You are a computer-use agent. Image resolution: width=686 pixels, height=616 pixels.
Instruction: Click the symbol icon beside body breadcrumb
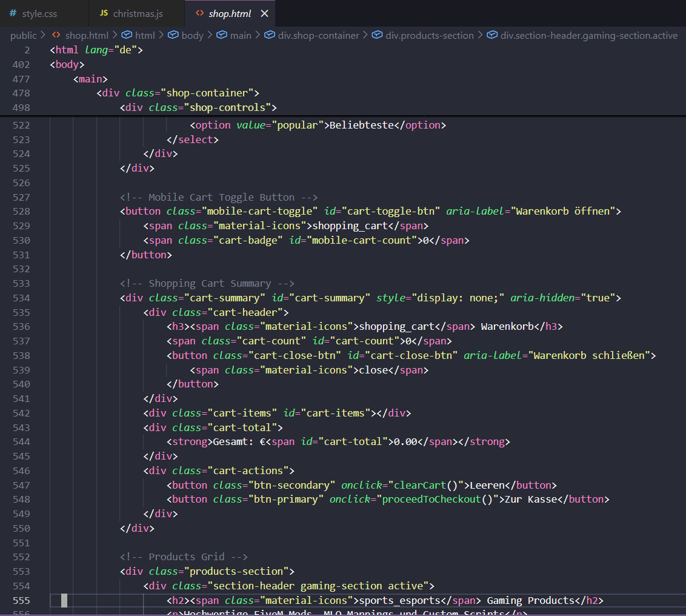173,35
